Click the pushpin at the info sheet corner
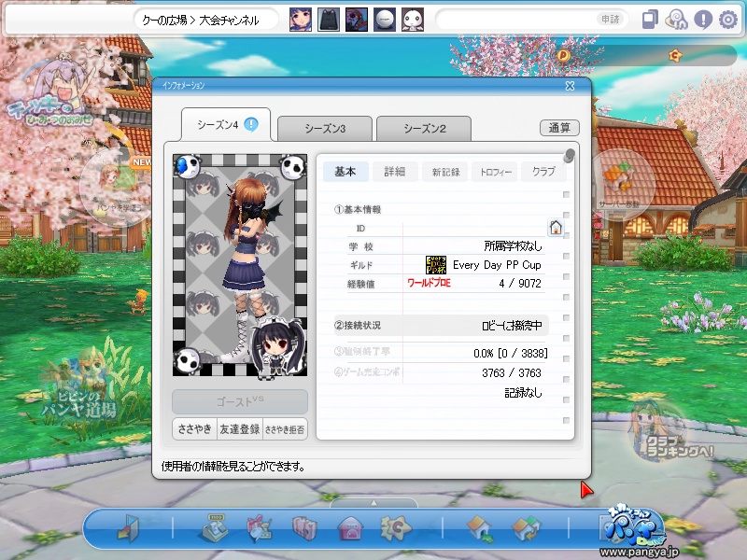The image size is (747, 560). point(569,155)
